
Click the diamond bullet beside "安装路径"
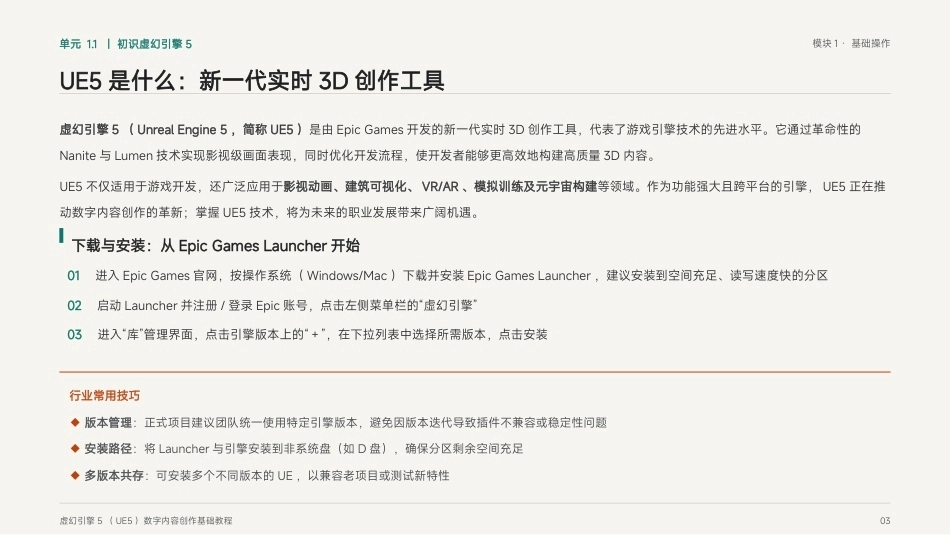pyautogui.click(x=75, y=448)
